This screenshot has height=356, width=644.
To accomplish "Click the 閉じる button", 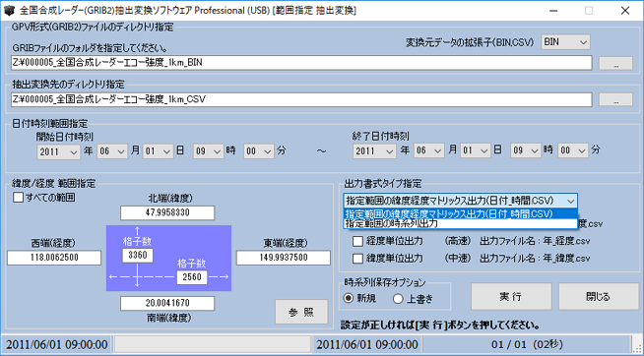I will tap(599, 297).
